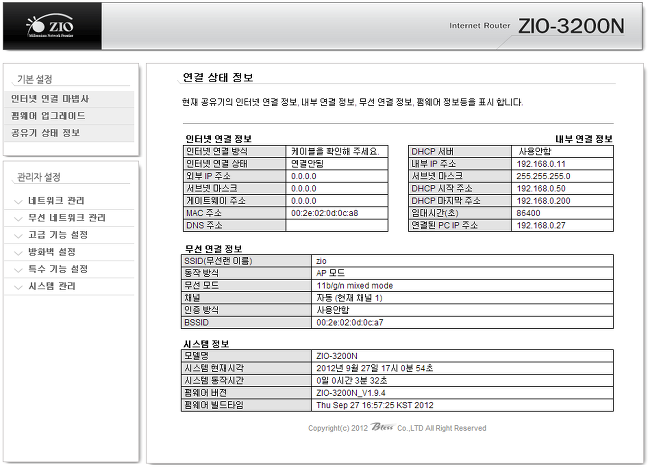Open 방화벽 설정 menu label
The image size is (650, 469).
52,252
